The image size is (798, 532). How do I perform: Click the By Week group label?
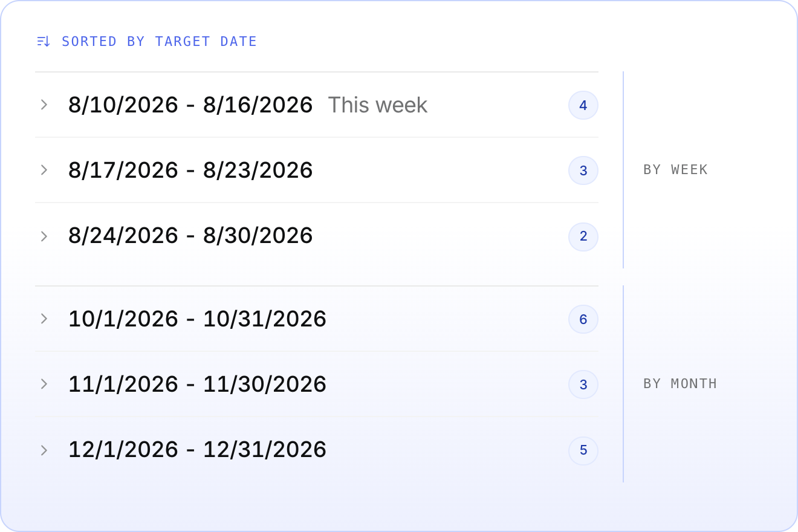pos(675,169)
